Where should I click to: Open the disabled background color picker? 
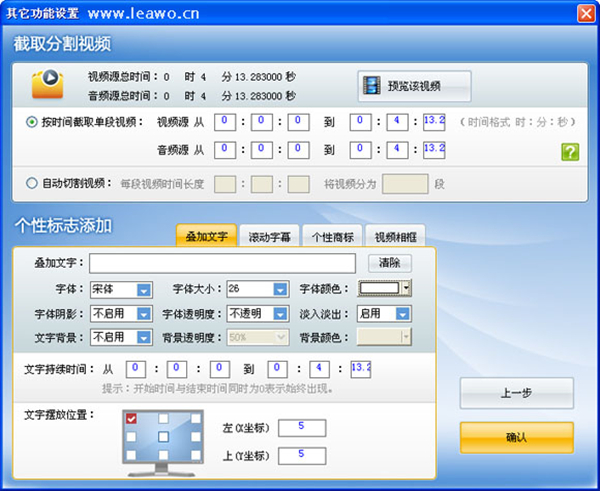(x=384, y=337)
